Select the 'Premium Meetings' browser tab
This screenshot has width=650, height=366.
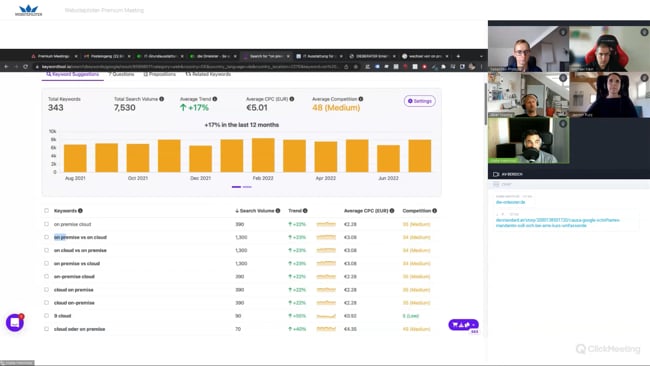coord(53,56)
